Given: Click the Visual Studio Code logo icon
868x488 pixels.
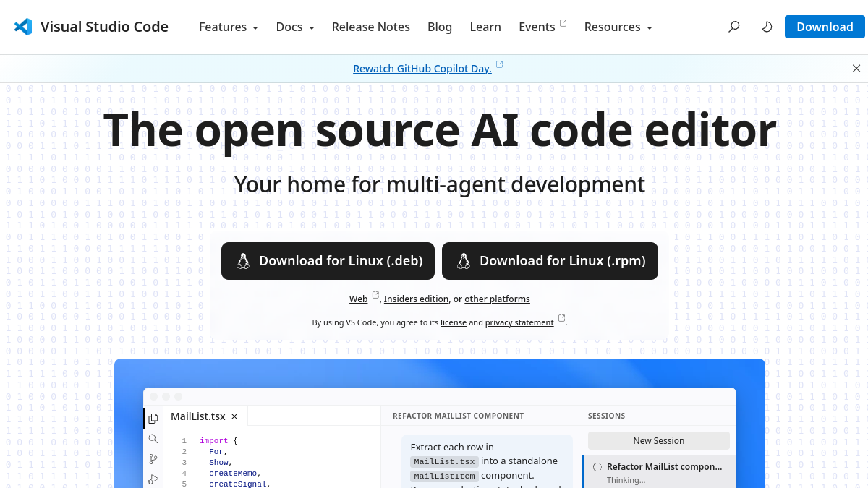Looking at the screenshot, I should [x=23, y=27].
